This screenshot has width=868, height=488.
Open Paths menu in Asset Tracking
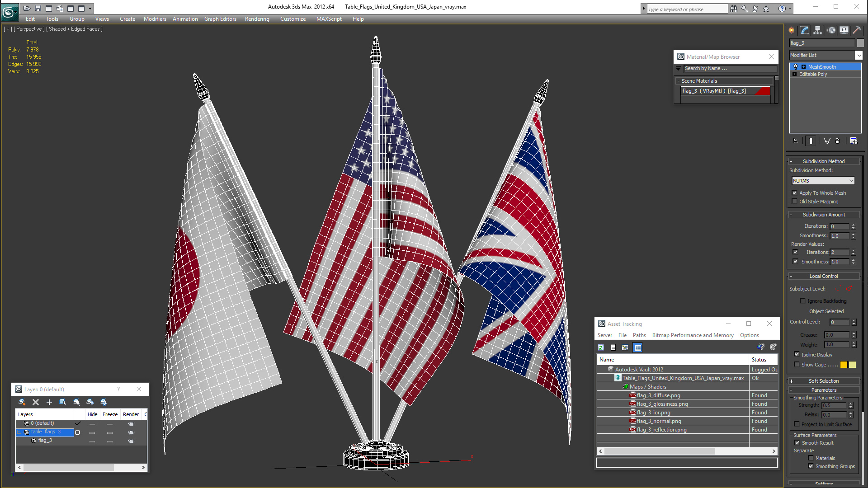point(639,335)
